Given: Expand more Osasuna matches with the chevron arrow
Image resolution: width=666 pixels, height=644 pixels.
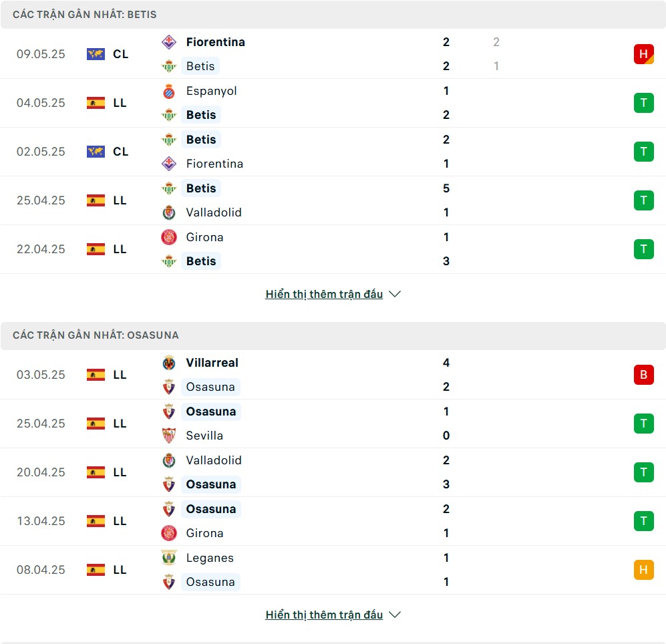Looking at the screenshot, I should click(395, 615).
